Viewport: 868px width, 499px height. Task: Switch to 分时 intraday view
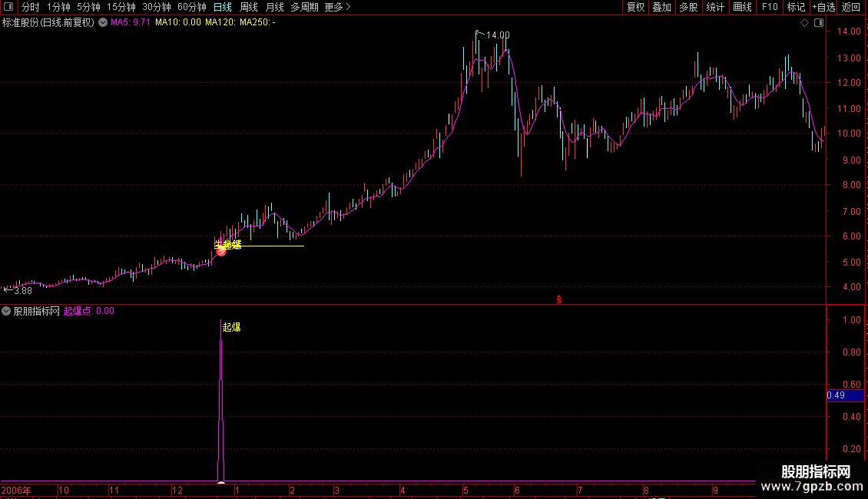coord(31,7)
